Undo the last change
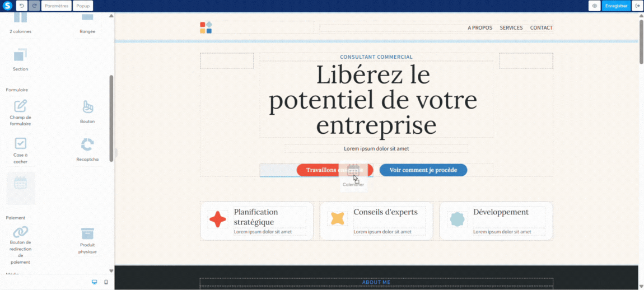This screenshot has width=644, height=290. click(21, 6)
